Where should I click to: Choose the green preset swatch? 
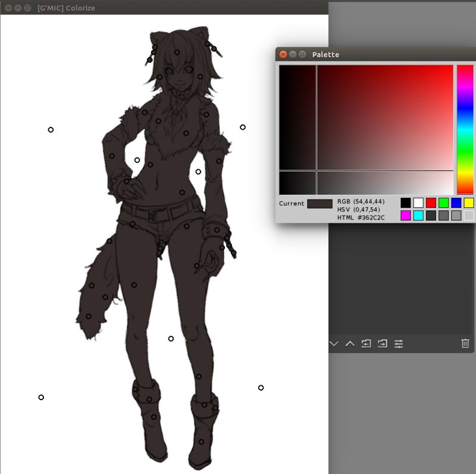click(x=444, y=202)
